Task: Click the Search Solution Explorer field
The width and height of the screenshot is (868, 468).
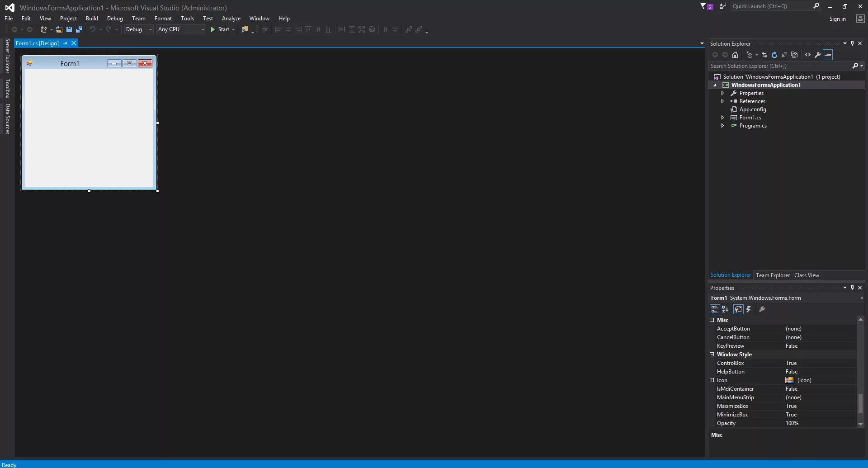Action: [780, 66]
